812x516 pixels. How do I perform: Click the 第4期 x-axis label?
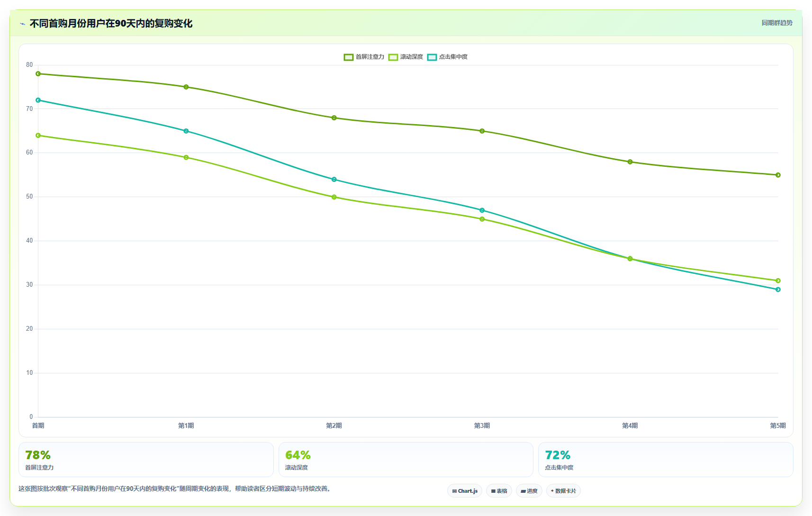click(630, 426)
